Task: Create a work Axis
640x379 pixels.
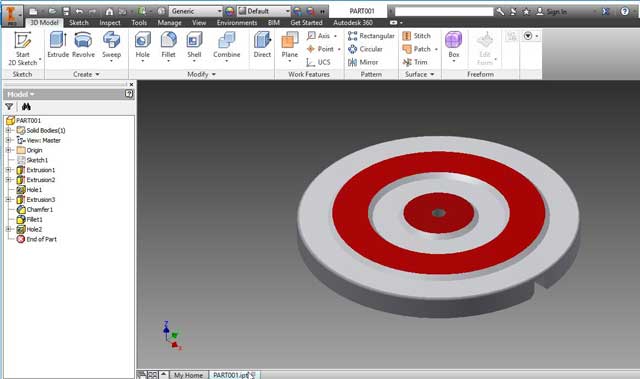Action: (322, 36)
